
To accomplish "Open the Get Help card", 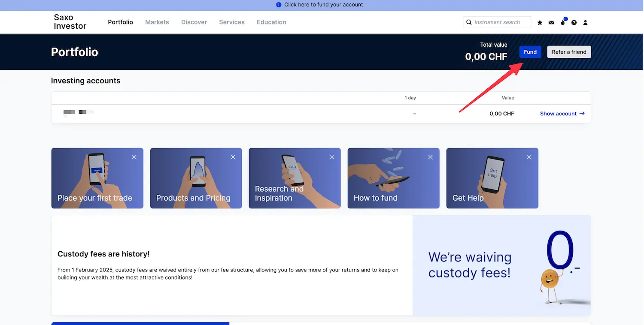I will (492, 178).
